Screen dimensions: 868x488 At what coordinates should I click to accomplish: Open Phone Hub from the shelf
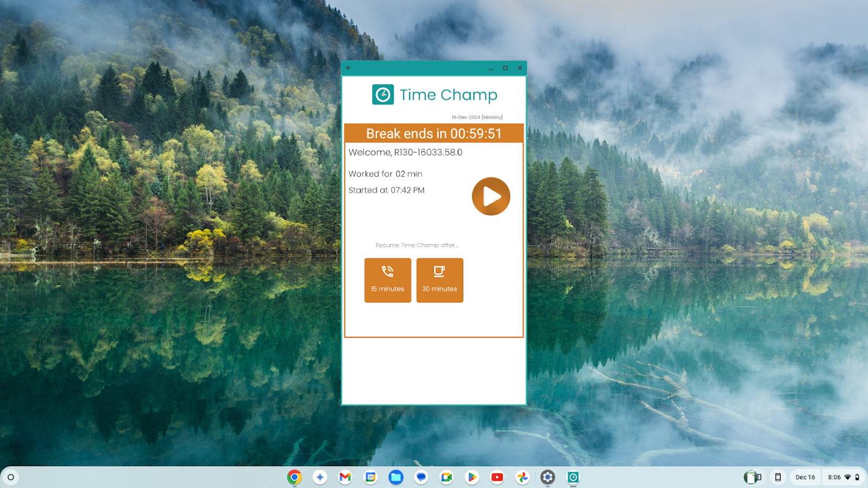click(778, 477)
